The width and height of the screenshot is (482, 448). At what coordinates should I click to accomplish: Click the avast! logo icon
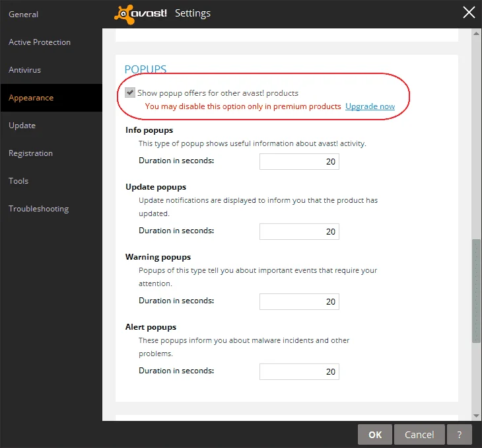tap(125, 14)
